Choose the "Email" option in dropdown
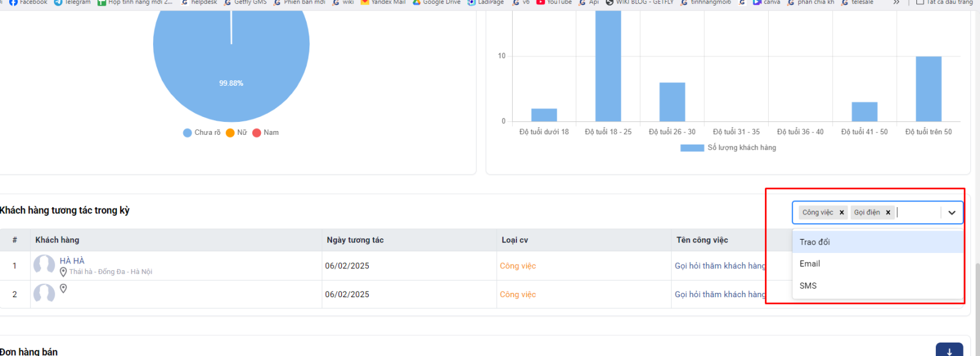Viewport: 980px width, 356px height. coord(810,263)
